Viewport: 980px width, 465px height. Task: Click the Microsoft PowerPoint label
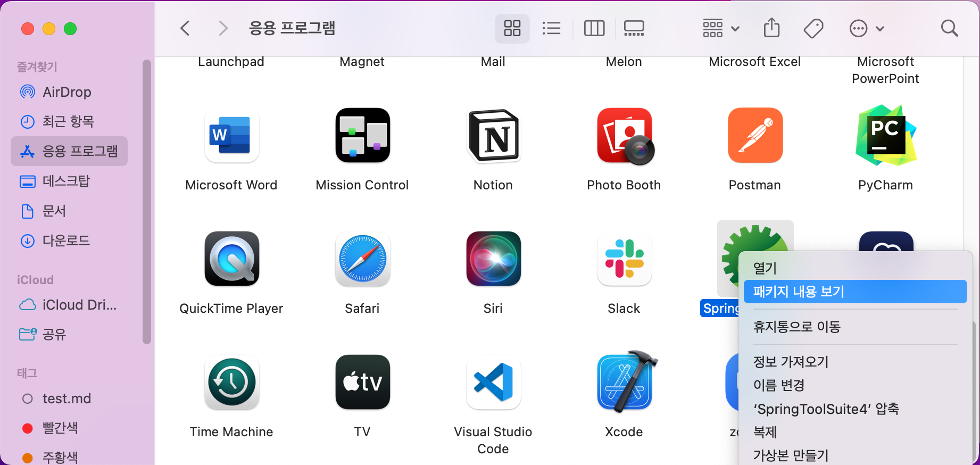886,70
